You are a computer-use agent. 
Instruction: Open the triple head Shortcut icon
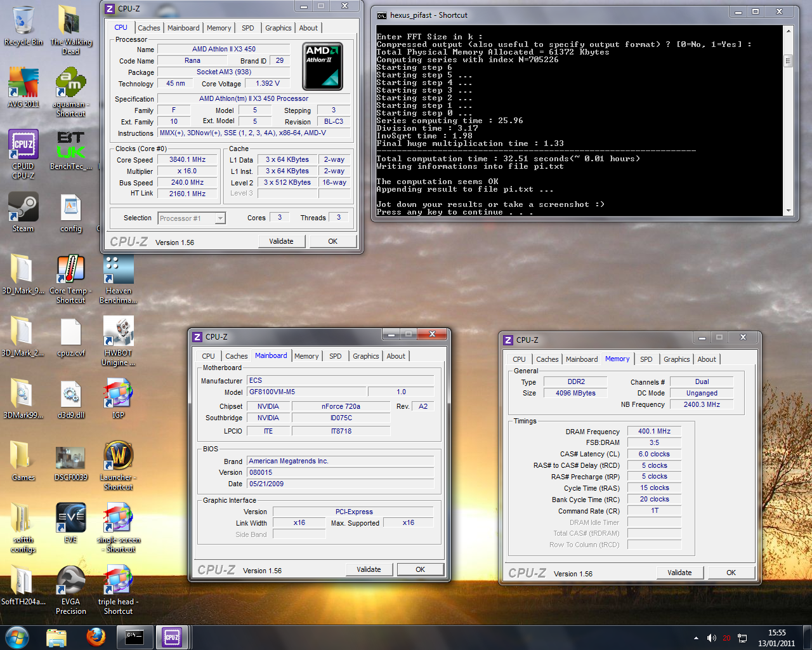coord(118,590)
